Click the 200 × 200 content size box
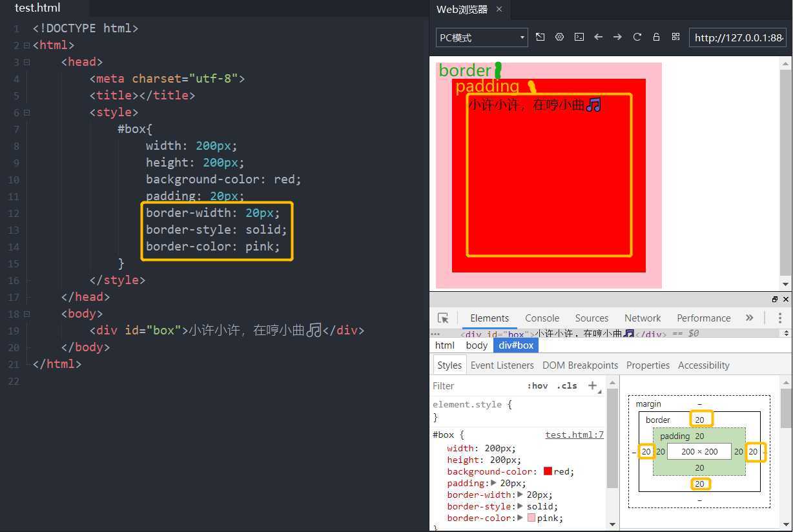 (699, 451)
